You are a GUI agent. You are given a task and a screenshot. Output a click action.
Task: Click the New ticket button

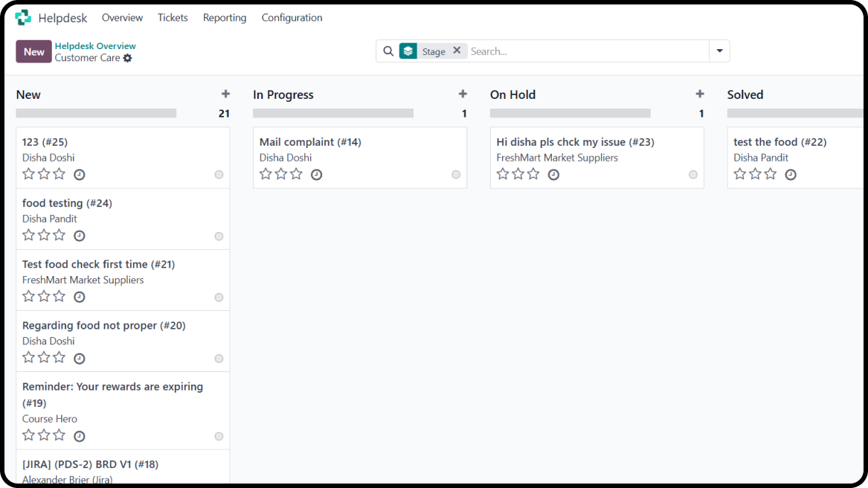coord(33,51)
